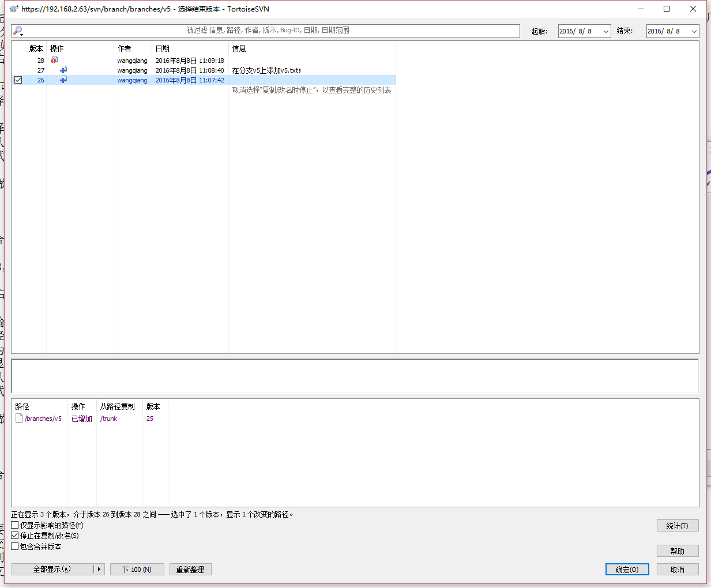Click the 确定 button
The width and height of the screenshot is (711, 588).
[x=627, y=570]
